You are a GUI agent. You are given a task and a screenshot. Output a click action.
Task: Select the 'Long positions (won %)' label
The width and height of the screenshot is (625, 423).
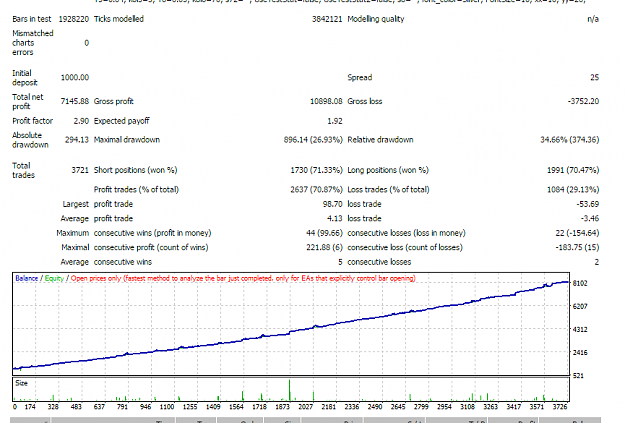(x=388, y=170)
